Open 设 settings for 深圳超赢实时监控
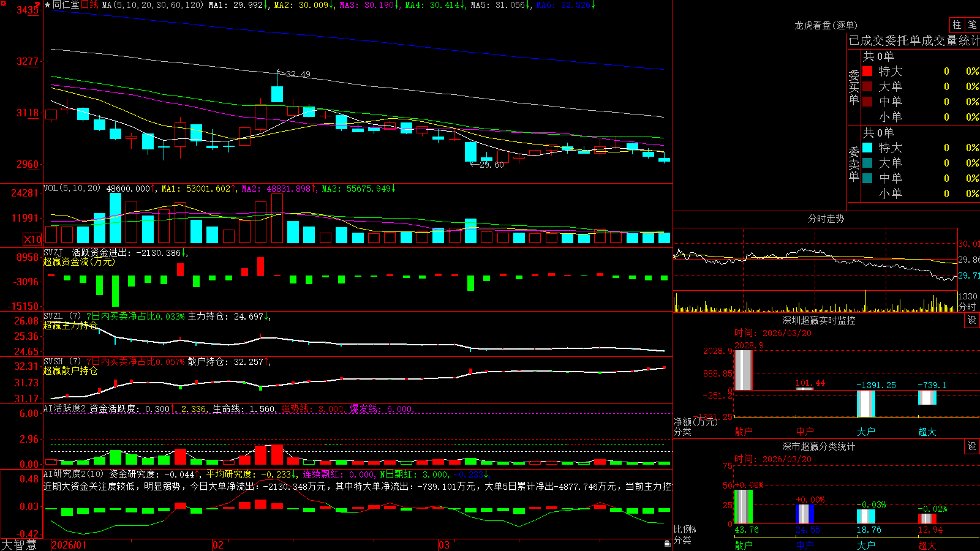 tap(972, 320)
